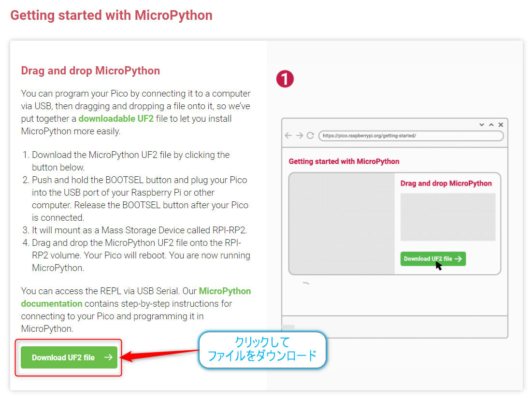Click step text 'Download the MicroPython UF2 file'
The image size is (532, 398).
(x=130, y=161)
